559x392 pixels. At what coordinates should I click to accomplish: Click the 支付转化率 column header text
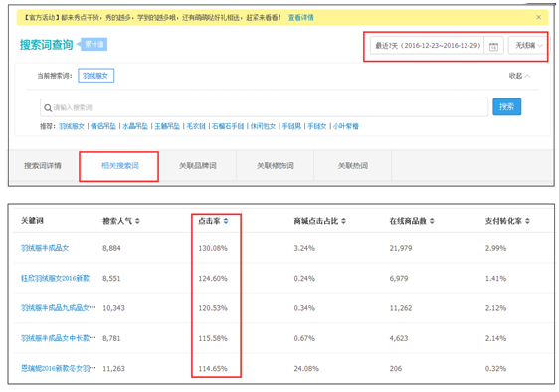click(x=503, y=221)
